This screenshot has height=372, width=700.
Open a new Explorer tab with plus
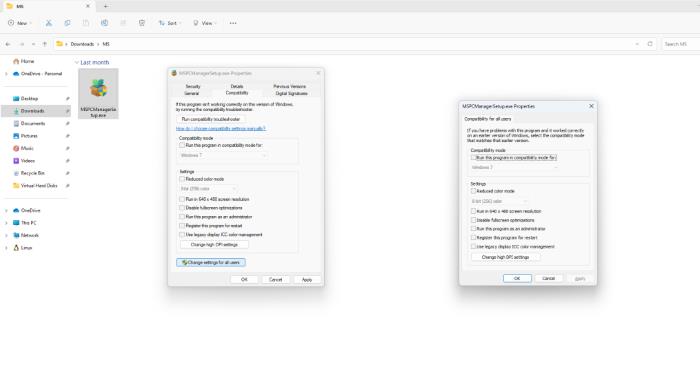106,6
